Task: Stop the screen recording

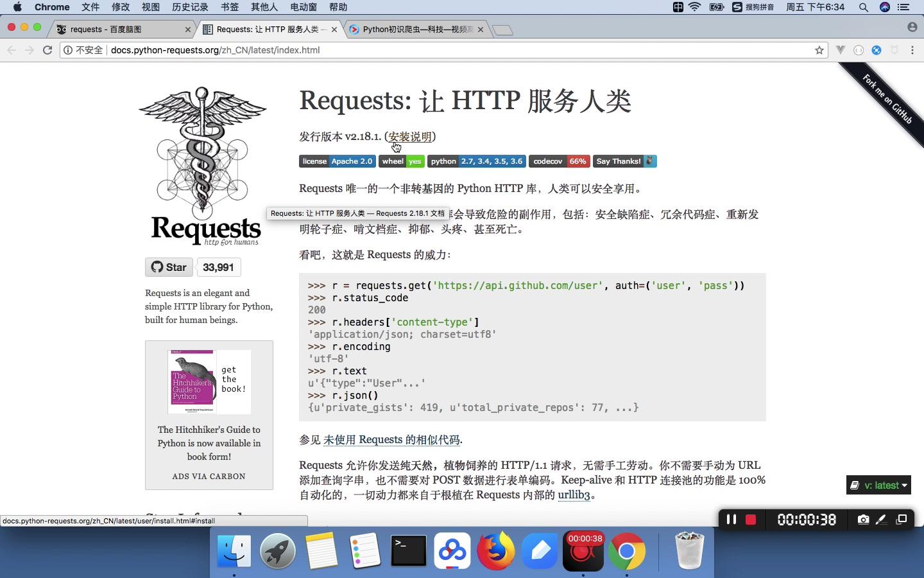Action: [750, 520]
